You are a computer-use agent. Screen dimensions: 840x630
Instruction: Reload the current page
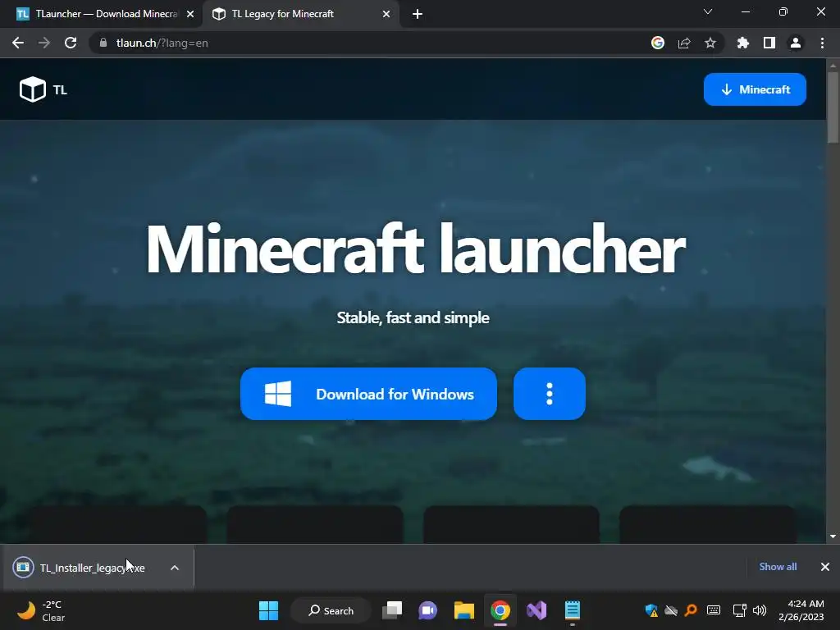click(x=71, y=43)
